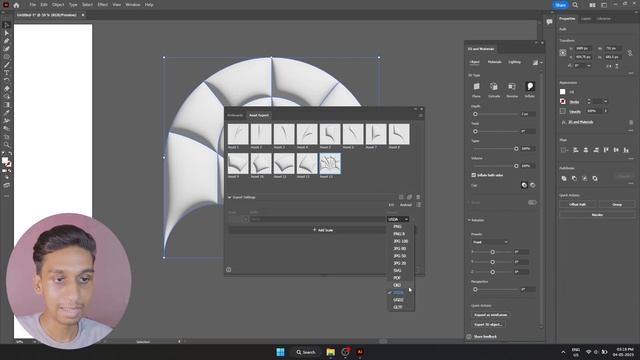
Task: Click the horizontal align center icon
Action: coord(586,150)
